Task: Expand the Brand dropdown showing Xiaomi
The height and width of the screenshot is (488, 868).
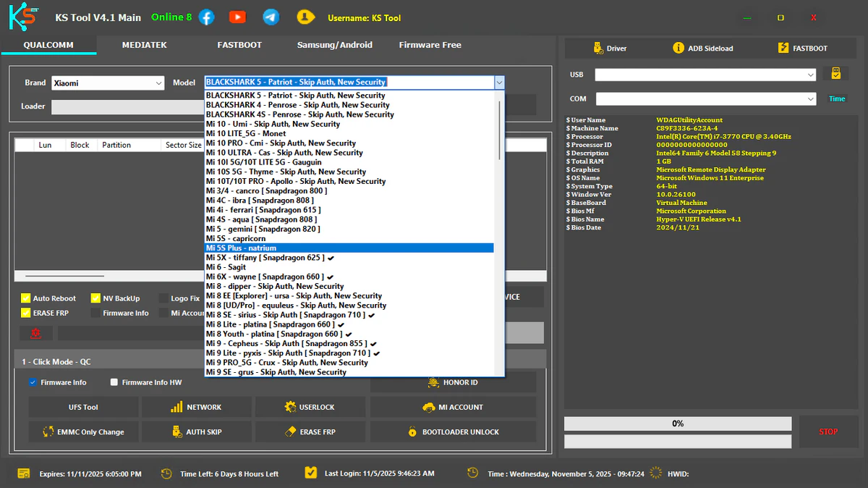Action: [108, 83]
